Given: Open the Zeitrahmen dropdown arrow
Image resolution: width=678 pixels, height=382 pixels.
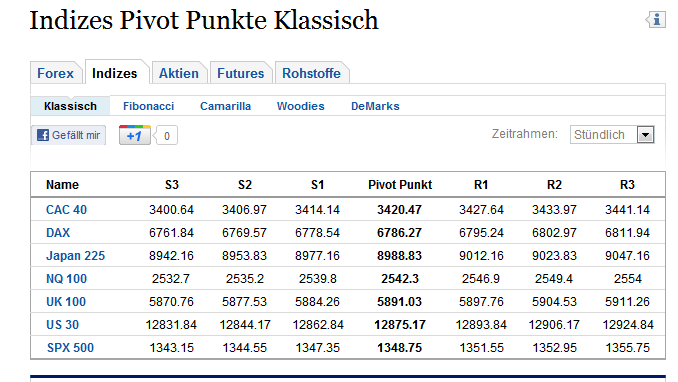Looking at the screenshot, I should [x=645, y=135].
